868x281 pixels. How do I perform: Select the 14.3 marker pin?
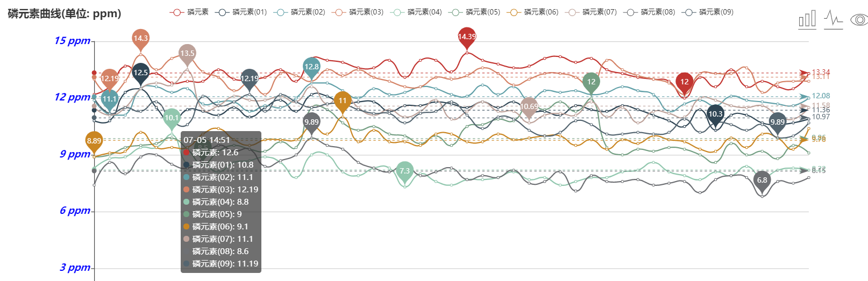tap(140, 38)
